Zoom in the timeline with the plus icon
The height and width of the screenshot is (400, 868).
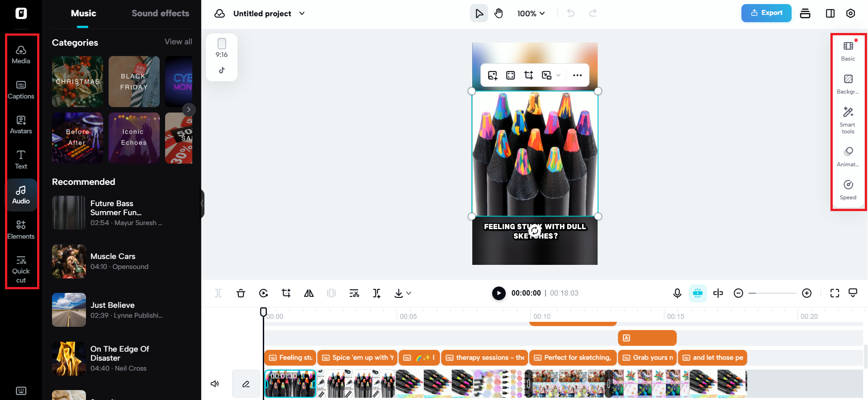coord(806,293)
